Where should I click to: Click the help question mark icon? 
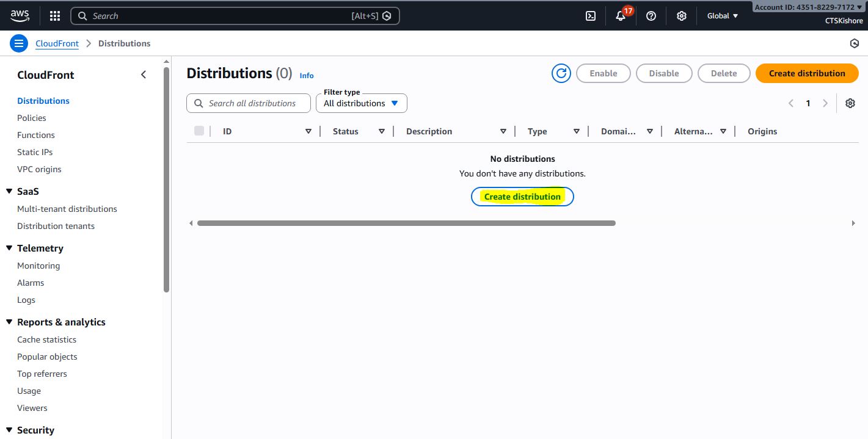651,16
